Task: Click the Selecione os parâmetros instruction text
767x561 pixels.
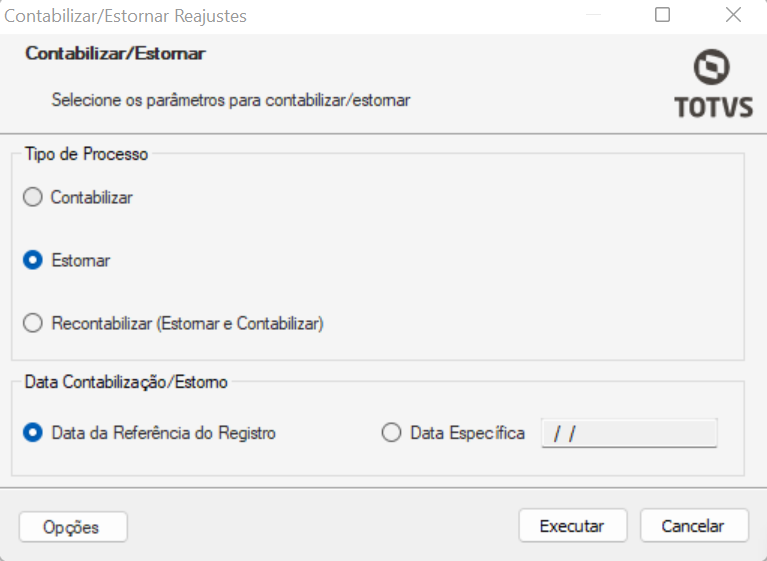Action: point(231,100)
